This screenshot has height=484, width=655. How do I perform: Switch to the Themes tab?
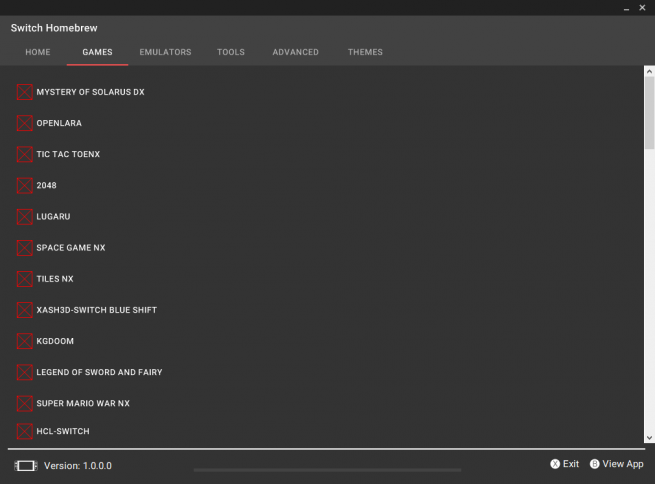[365, 52]
